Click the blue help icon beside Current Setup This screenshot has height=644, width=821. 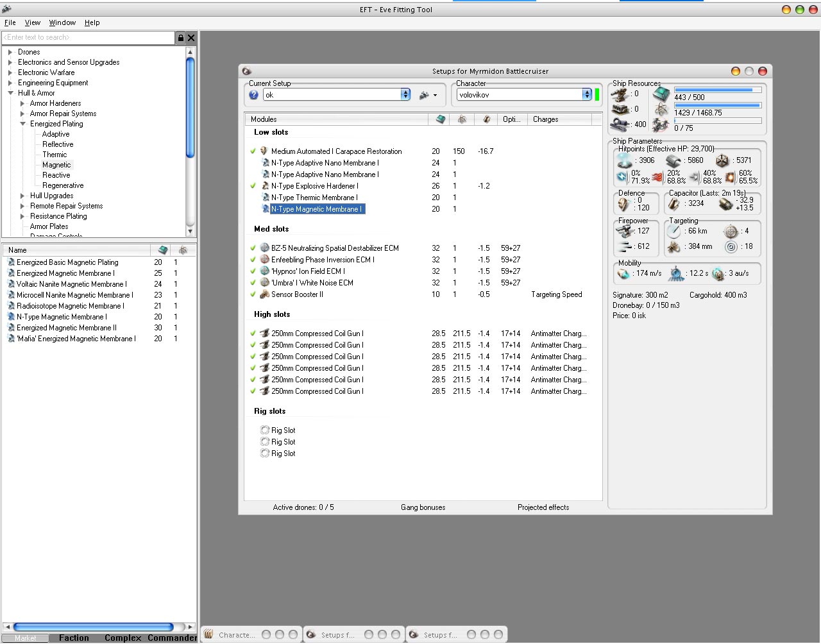(x=254, y=95)
